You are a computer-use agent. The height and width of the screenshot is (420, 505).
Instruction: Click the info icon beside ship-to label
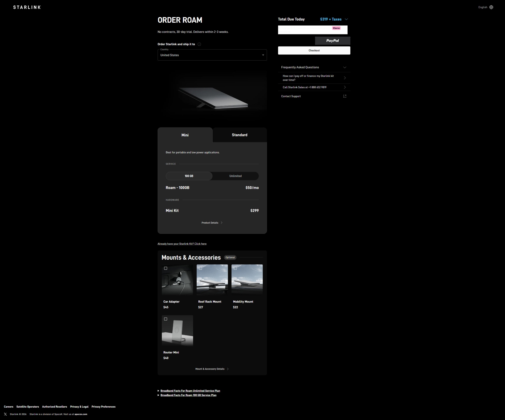[x=199, y=44]
